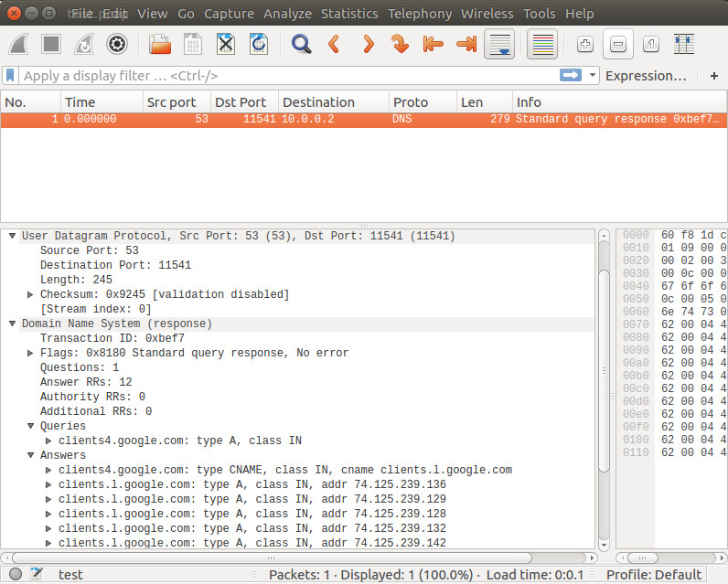Click the Expression… button
The image size is (728, 584).
645,76
